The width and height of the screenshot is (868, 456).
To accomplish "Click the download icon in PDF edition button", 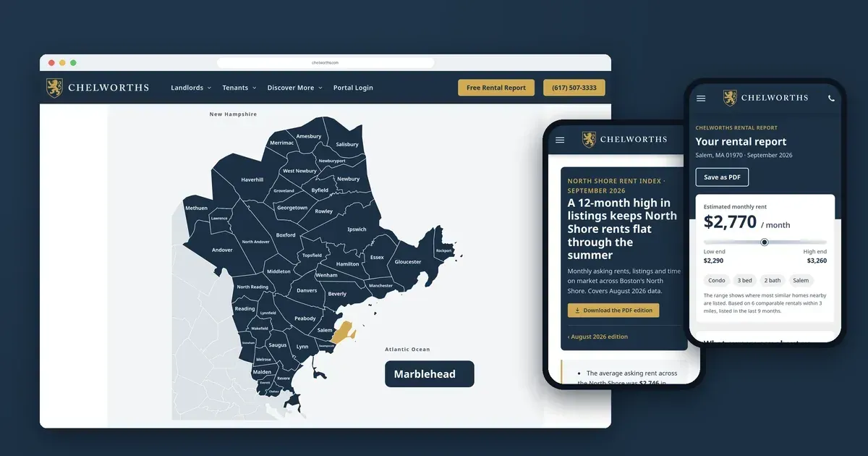I will (577, 311).
